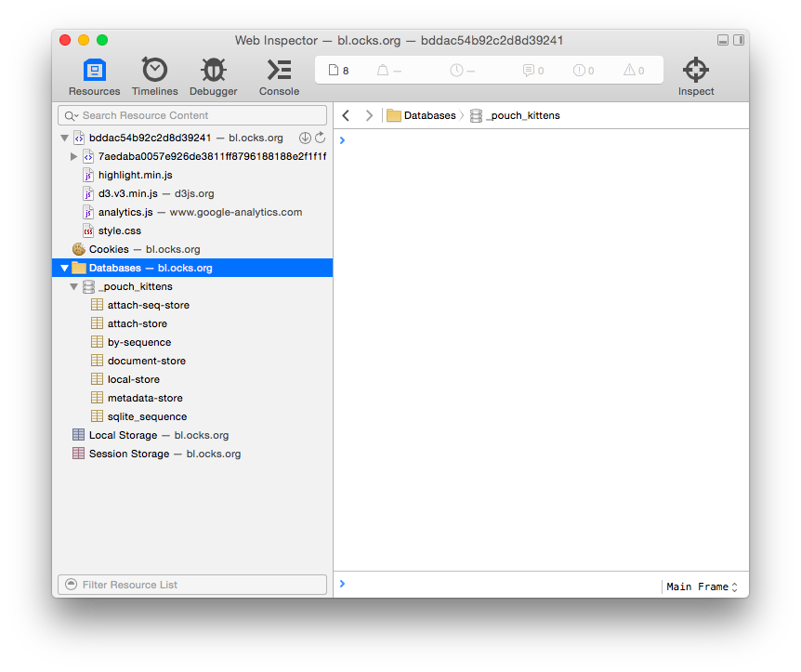
Task: Open the Debugger panel
Action: [214, 77]
